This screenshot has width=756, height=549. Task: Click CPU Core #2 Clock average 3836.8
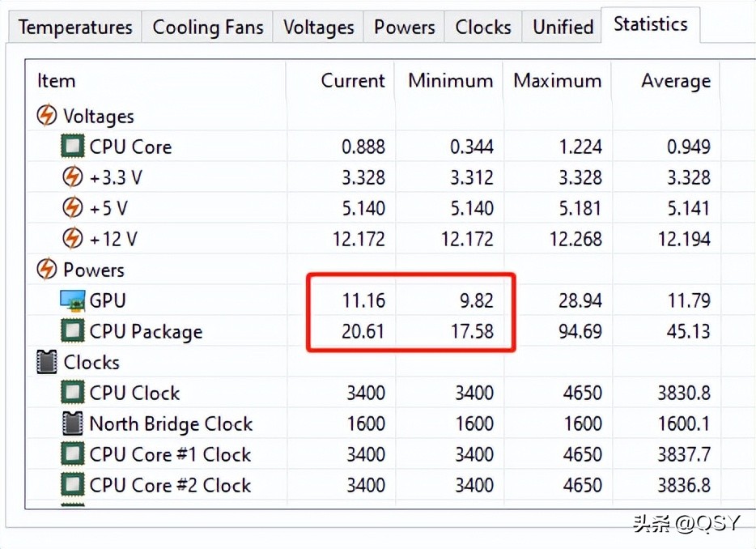click(685, 485)
